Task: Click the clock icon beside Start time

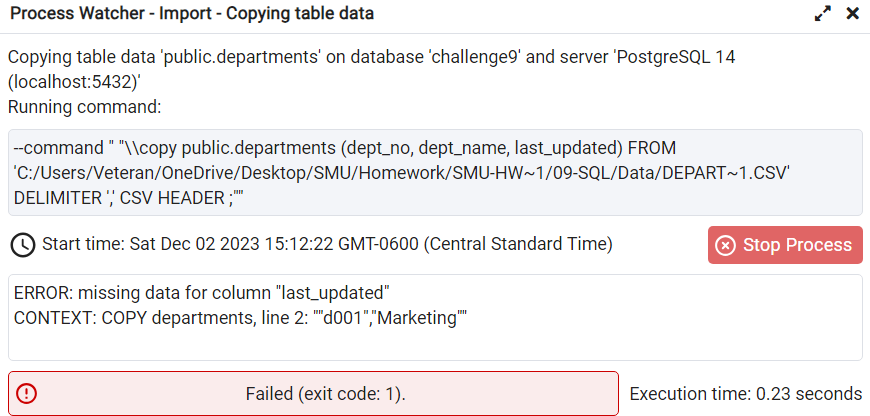Action: [x=23, y=245]
